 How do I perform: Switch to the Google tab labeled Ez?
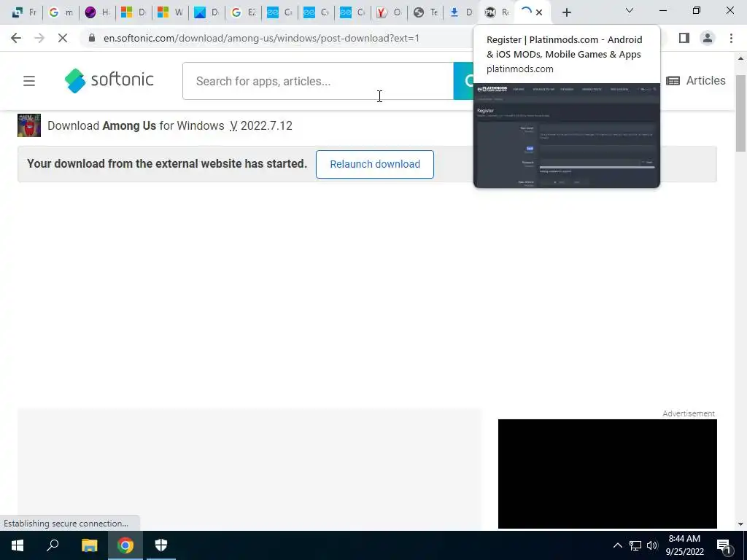tap(243, 12)
